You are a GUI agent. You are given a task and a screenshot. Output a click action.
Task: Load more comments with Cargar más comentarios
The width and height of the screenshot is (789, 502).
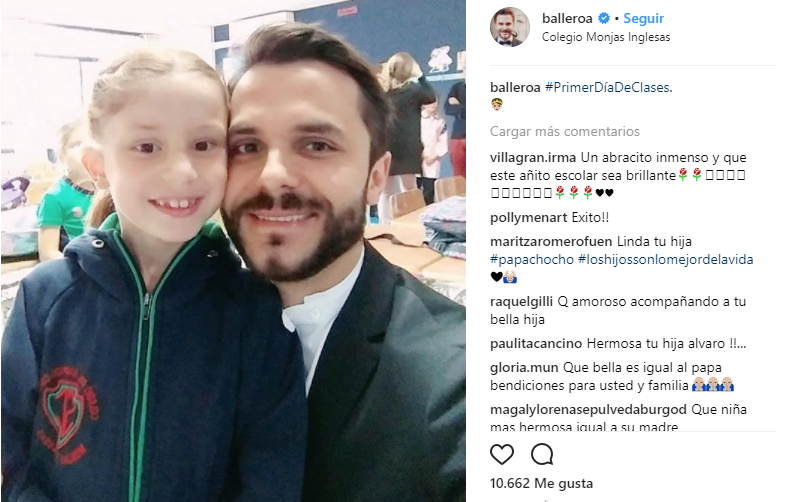pos(565,131)
